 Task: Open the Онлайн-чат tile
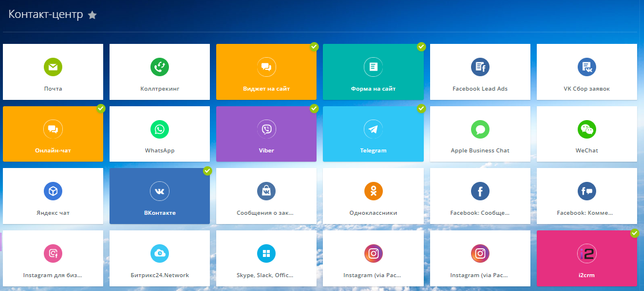[53, 134]
